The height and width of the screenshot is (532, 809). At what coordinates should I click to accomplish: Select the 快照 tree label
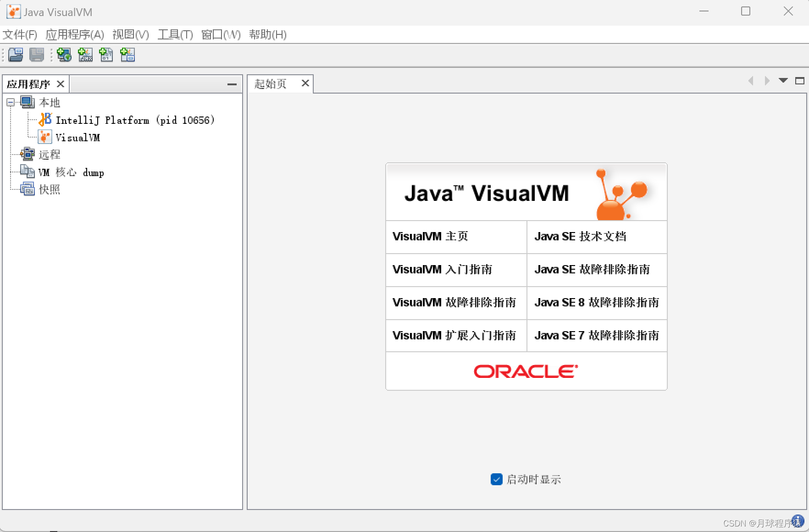[x=50, y=189]
